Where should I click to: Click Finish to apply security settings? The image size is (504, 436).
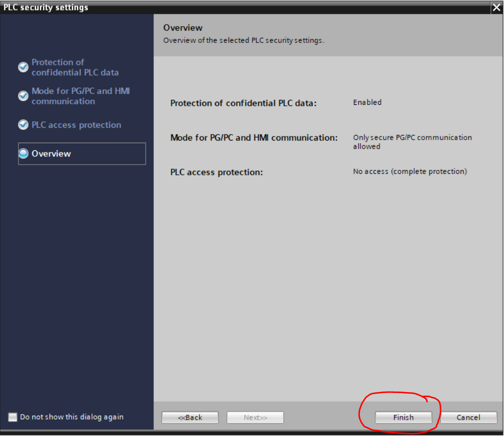(x=403, y=418)
